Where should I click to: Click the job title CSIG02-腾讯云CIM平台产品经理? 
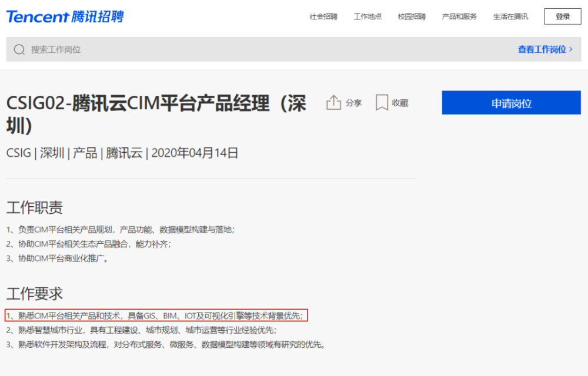point(156,114)
